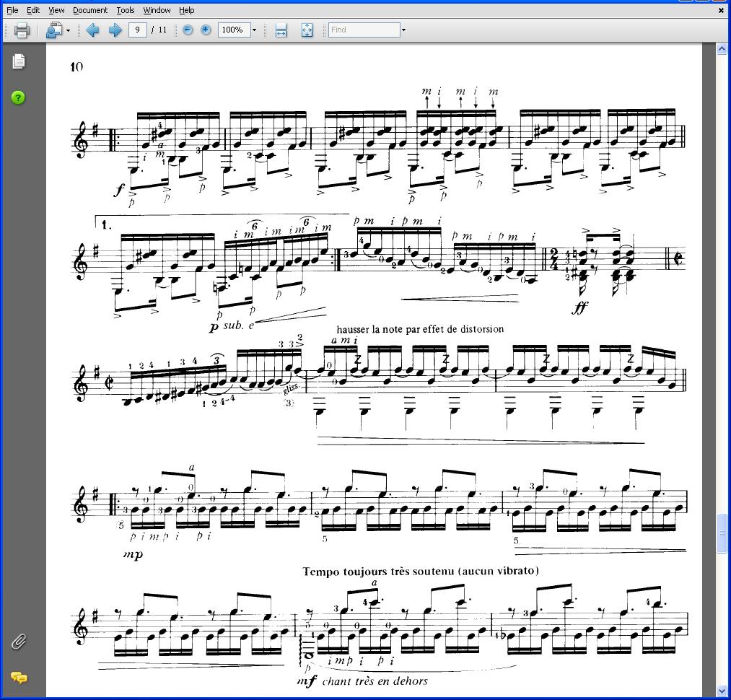Click 'chant très en dehors' text

(375, 681)
